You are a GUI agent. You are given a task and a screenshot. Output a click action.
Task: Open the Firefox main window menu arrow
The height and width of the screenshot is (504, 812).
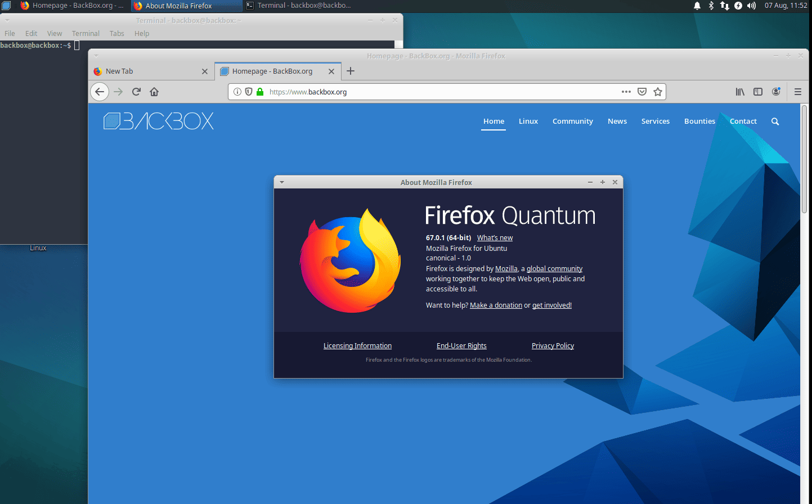pos(96,56)
